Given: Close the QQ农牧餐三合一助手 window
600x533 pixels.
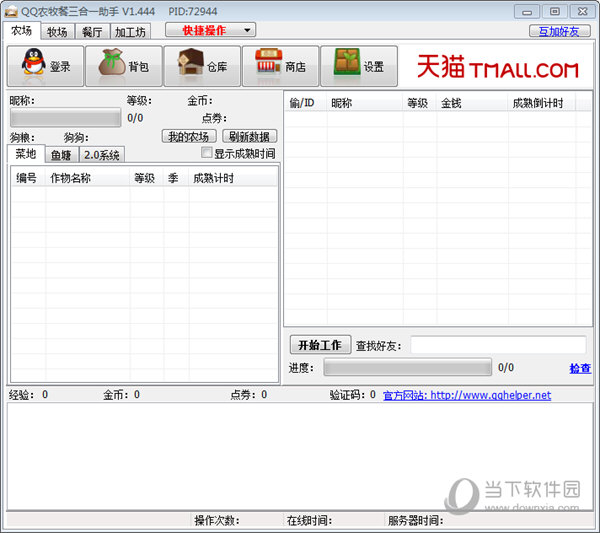Looking at the screenshot, I should coord(583,12).
